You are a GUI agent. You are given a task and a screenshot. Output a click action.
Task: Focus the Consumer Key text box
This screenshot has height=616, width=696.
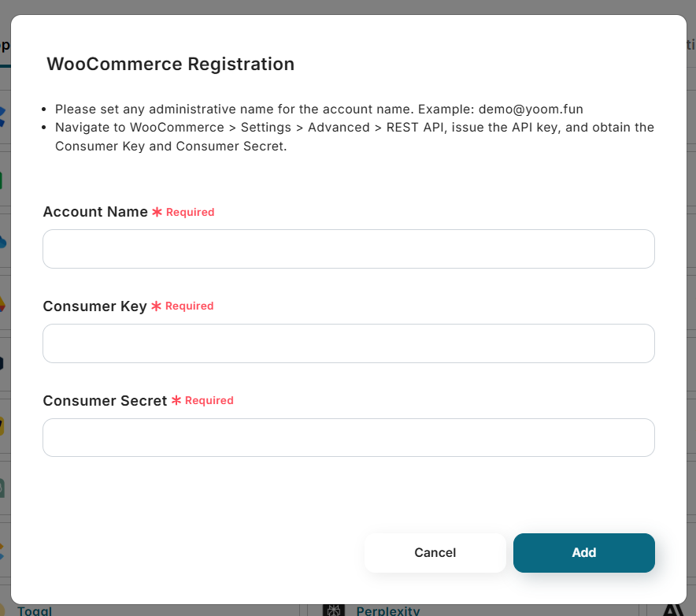coord(348,343)
